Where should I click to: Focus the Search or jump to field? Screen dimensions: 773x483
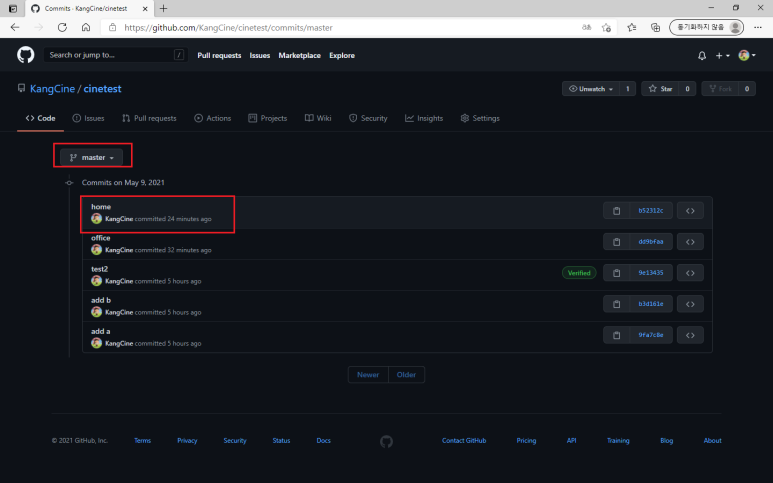[x=116, y=55]
